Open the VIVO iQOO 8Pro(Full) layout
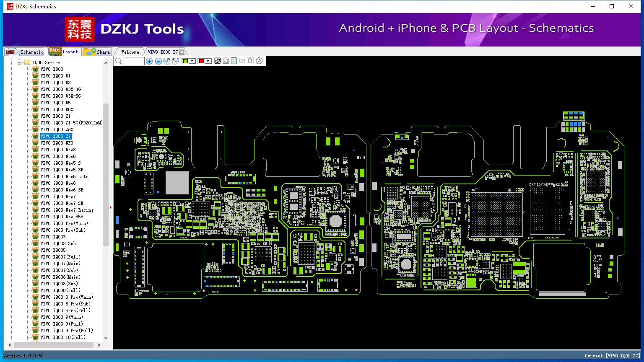The width and height of the screenshot is (644, 362). tap(66, 310)
